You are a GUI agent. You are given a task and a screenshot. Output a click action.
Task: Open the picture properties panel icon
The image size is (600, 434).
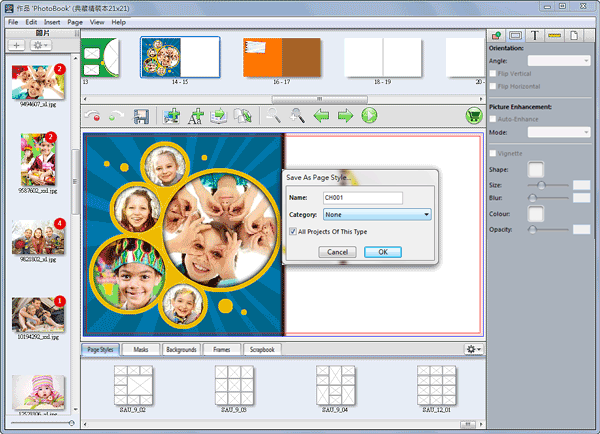(497, 36)
